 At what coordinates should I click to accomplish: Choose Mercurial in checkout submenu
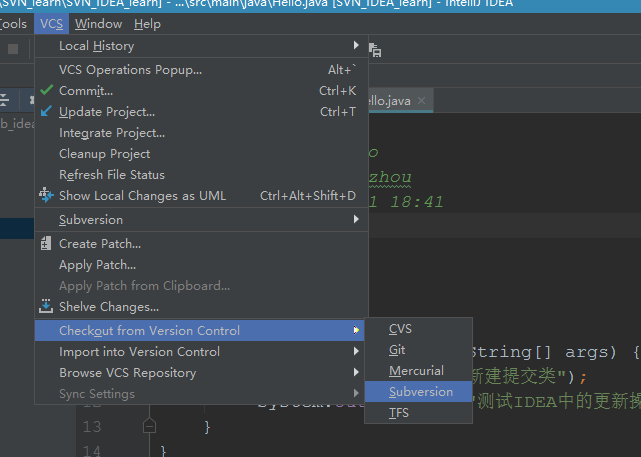419,371
